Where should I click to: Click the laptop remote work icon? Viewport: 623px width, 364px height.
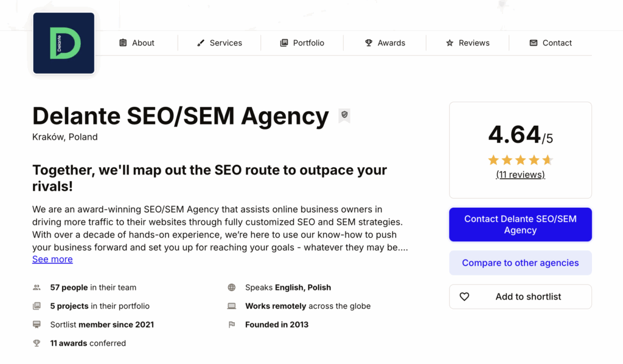232,306
